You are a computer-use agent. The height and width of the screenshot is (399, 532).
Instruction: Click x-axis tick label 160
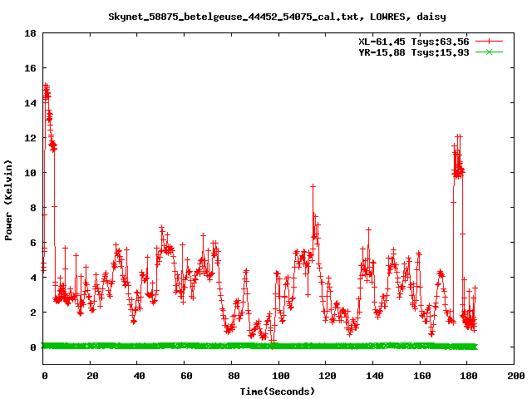[422, 376]
